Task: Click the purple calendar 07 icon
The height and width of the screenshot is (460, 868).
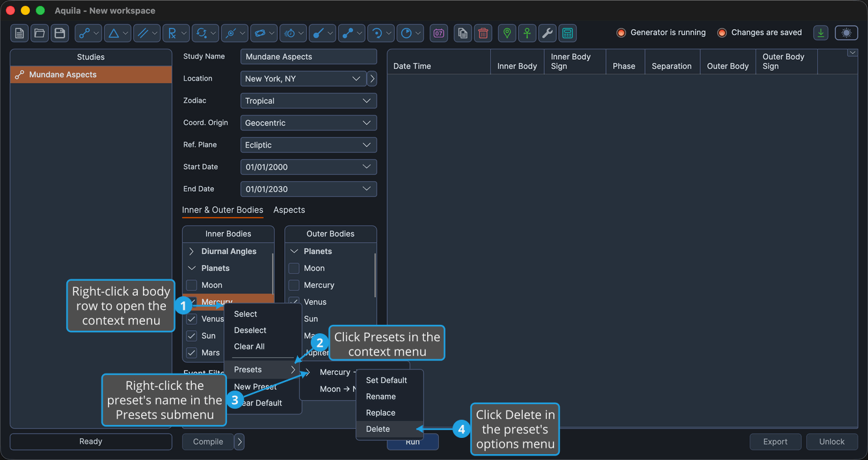Action: (x=439, y=33)
